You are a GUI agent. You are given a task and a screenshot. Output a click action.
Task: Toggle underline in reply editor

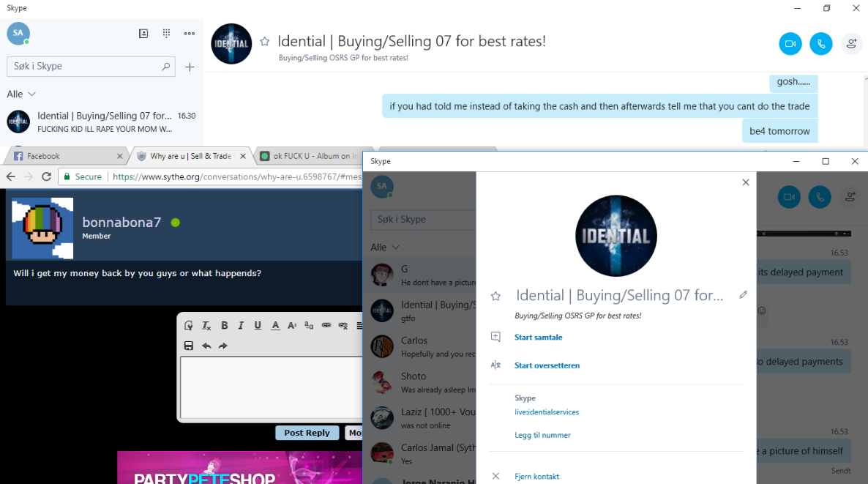coord(258,326)
